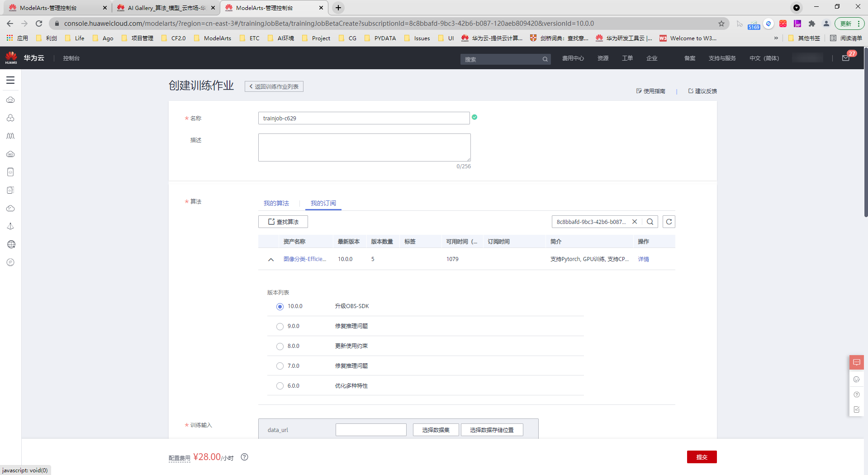This screenshot has width=868, height=475.
Task: Click the Chrome 更新 update button
Action: (849, 24)
